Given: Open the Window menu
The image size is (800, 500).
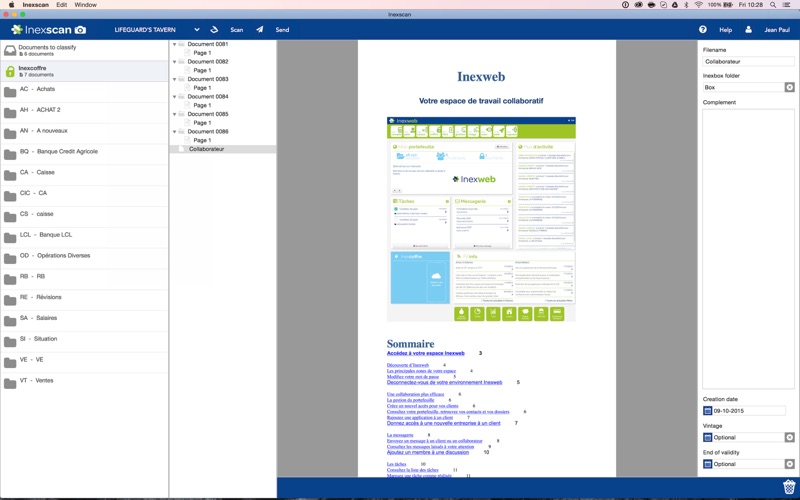Looking at the screenshot, I should [85, 5].
